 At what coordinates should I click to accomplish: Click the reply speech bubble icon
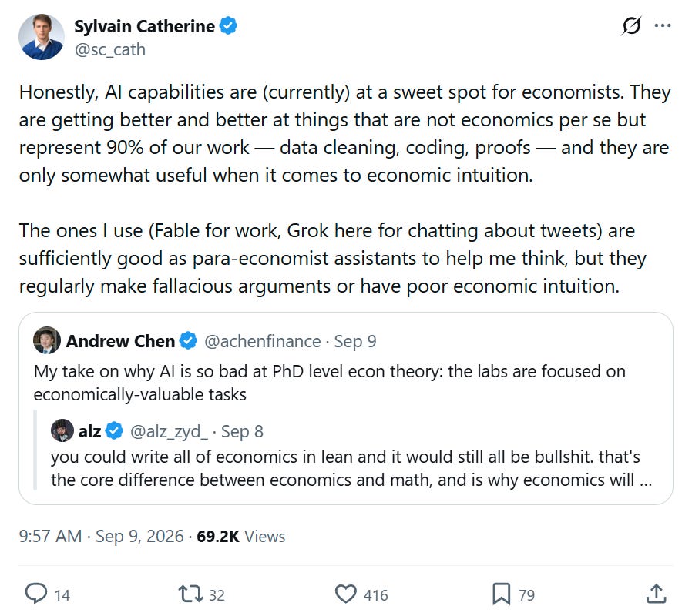point(35,594)
